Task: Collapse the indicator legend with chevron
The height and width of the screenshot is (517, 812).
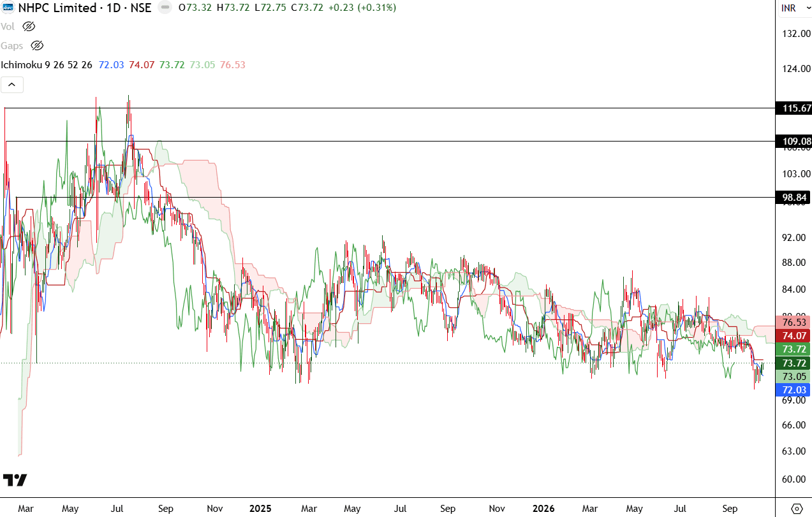Action: (12, 84)
